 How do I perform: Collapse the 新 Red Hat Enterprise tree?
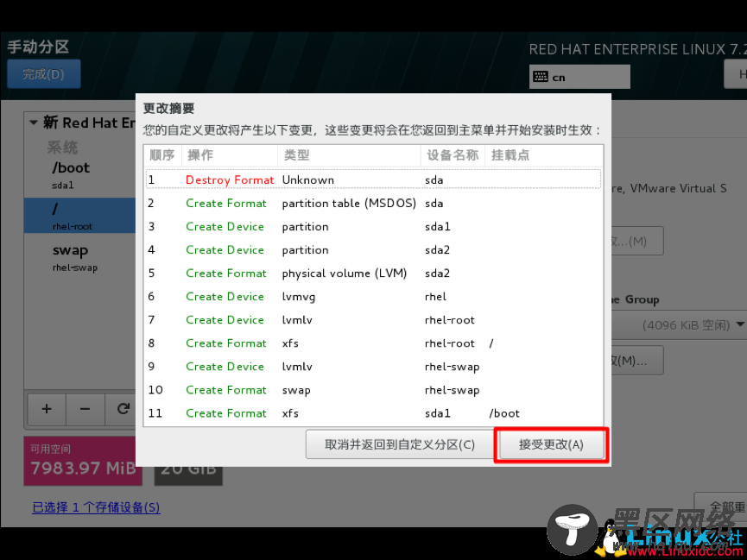(x=34, y=123)
